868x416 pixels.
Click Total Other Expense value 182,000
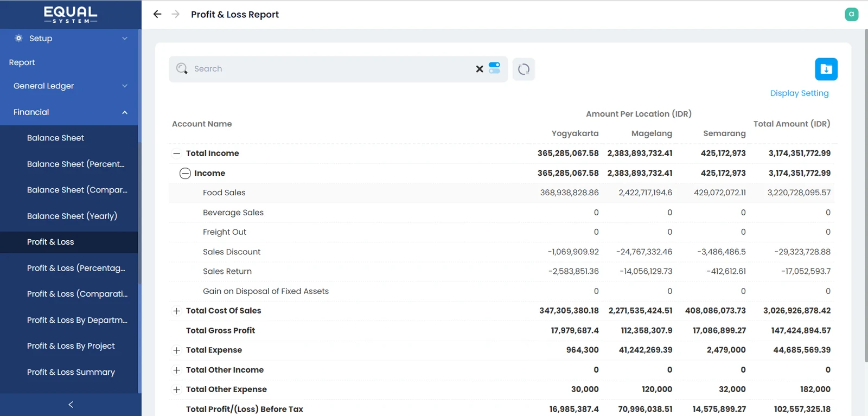[x=815, y=389]
